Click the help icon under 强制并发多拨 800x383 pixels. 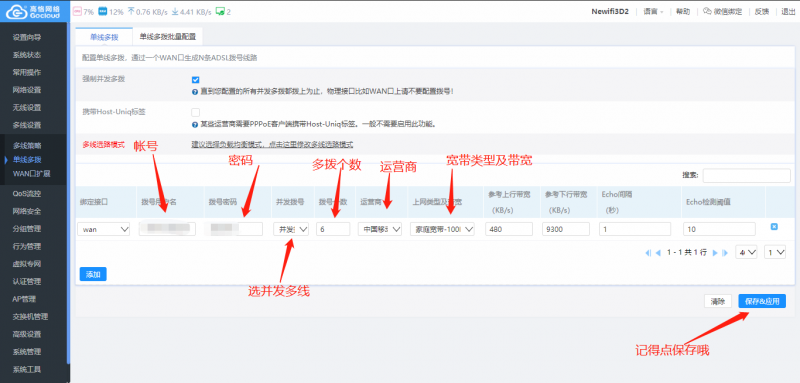click(x=195, y=92)
